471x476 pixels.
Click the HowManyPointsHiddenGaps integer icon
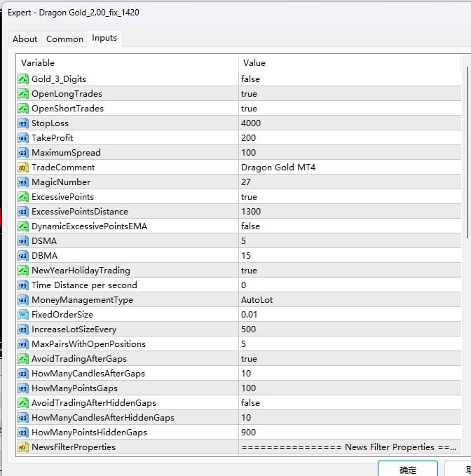pos(23,433)
